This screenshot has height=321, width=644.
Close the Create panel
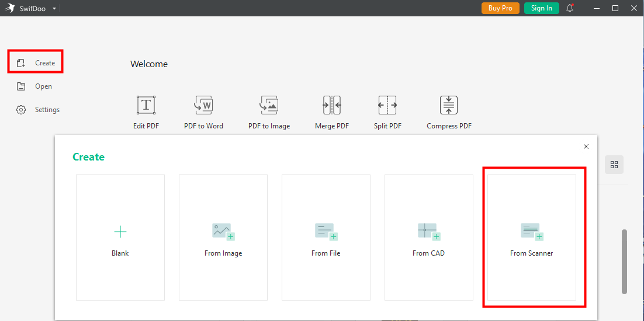(586, 146)
